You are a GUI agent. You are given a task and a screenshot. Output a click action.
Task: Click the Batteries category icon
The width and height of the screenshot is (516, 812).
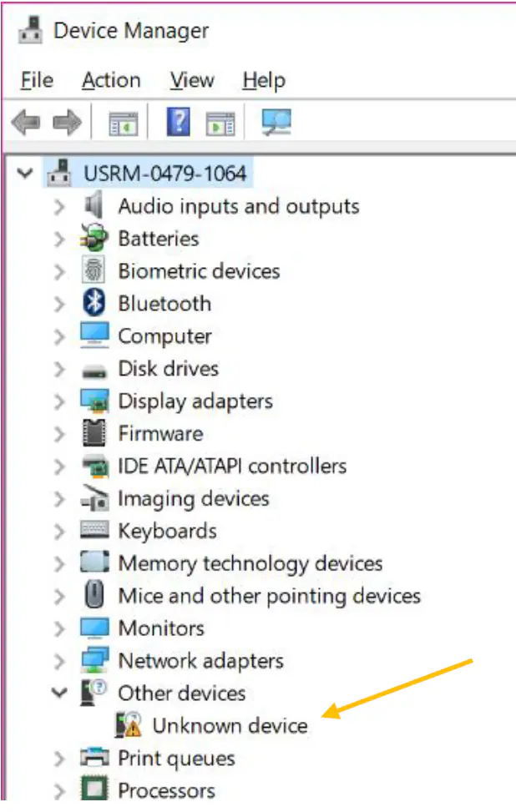click(x=94, y=239)
